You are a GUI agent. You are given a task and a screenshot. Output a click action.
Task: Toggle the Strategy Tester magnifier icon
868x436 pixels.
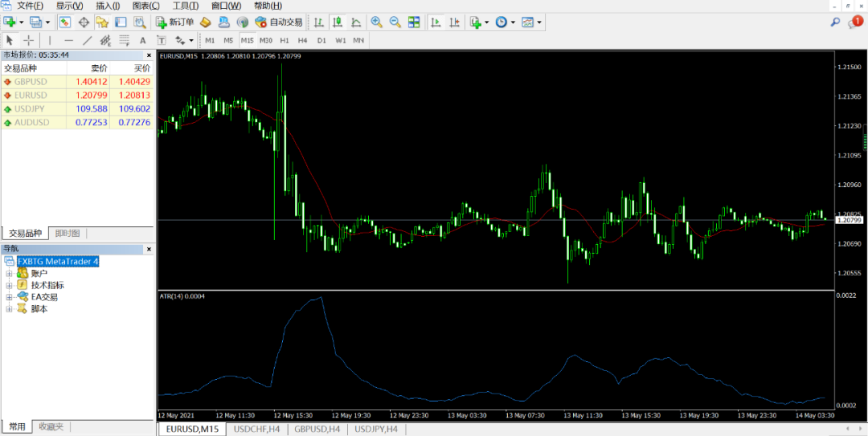[140, 22]
